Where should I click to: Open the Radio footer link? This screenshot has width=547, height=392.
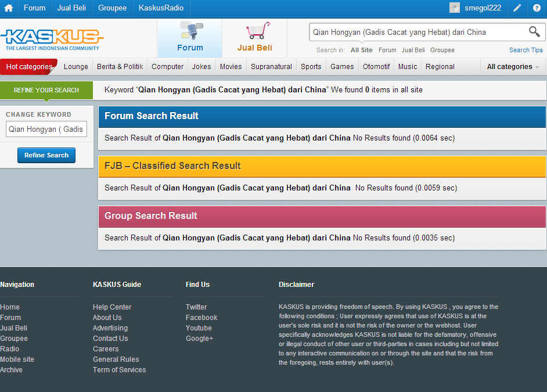pyautogui.click(x=10, y=349)
